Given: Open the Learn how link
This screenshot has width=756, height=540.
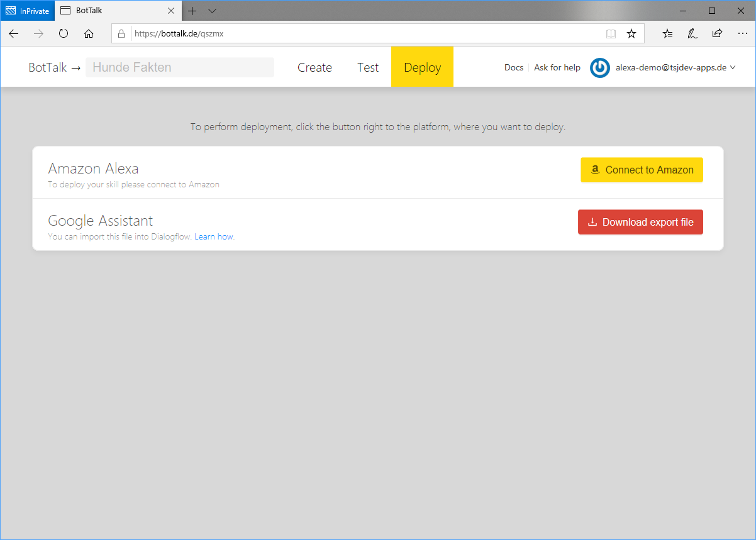Looking at the screenshot, I should pos(214,237).
